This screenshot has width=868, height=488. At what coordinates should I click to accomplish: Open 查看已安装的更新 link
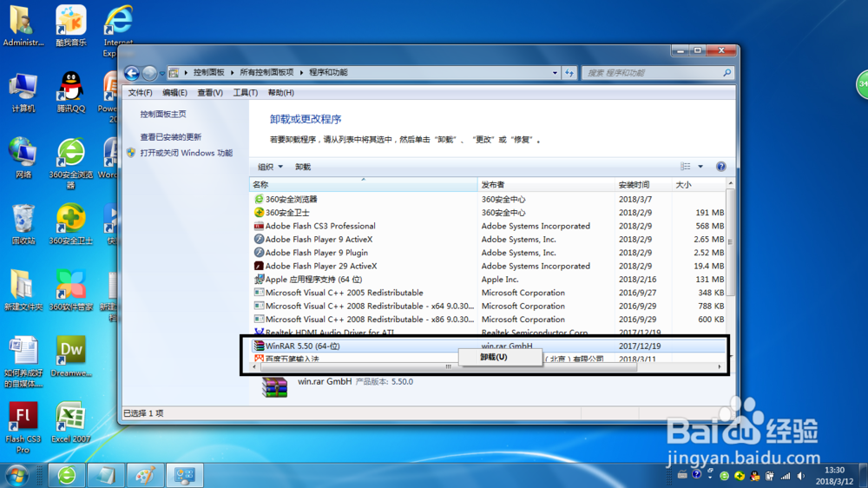tap(170, 137)
